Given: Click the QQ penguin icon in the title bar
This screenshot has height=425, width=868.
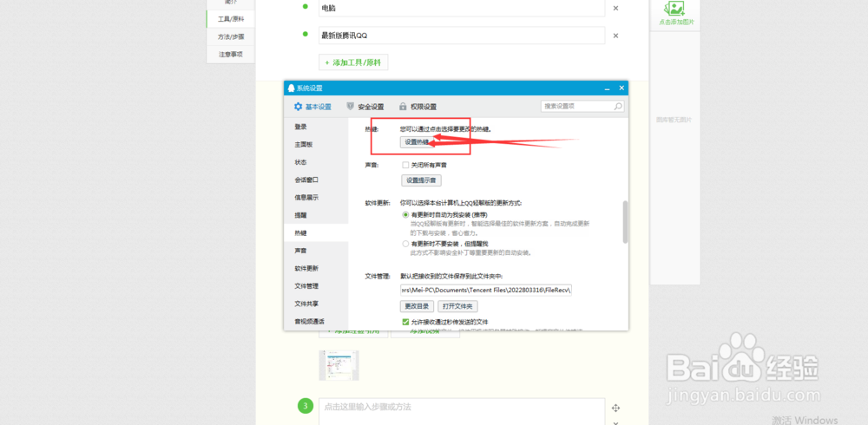Looking at the screenshot, I should (x=291, y=88).
